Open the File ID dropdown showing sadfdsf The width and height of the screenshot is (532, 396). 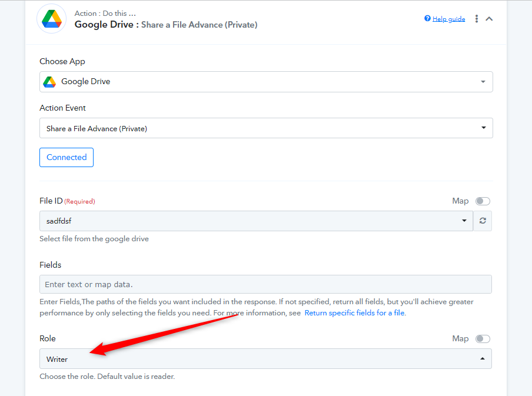(x=256, y=221)
